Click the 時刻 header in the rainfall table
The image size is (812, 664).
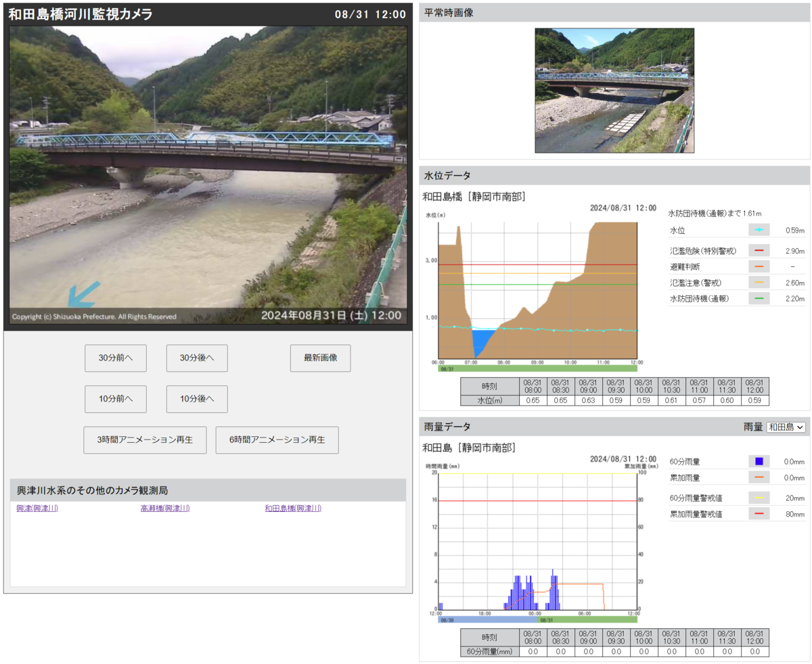tap(489, 638)
